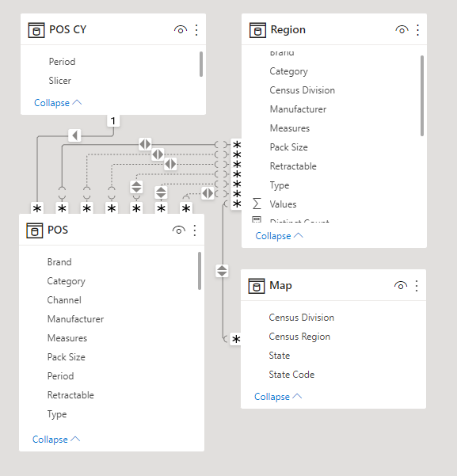Viewport: 457px width, 476px height.
Task: Select Manufacturer field in POS table
Action: (x=75, y=319)
